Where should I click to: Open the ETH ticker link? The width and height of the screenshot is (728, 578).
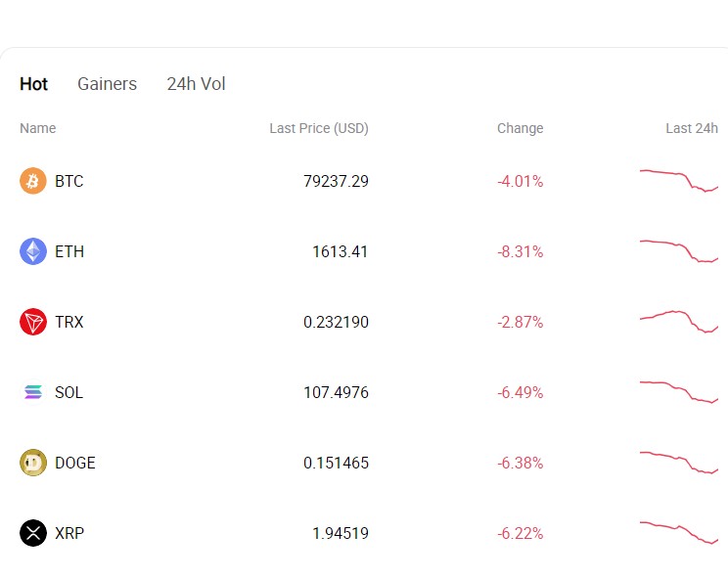69,251
